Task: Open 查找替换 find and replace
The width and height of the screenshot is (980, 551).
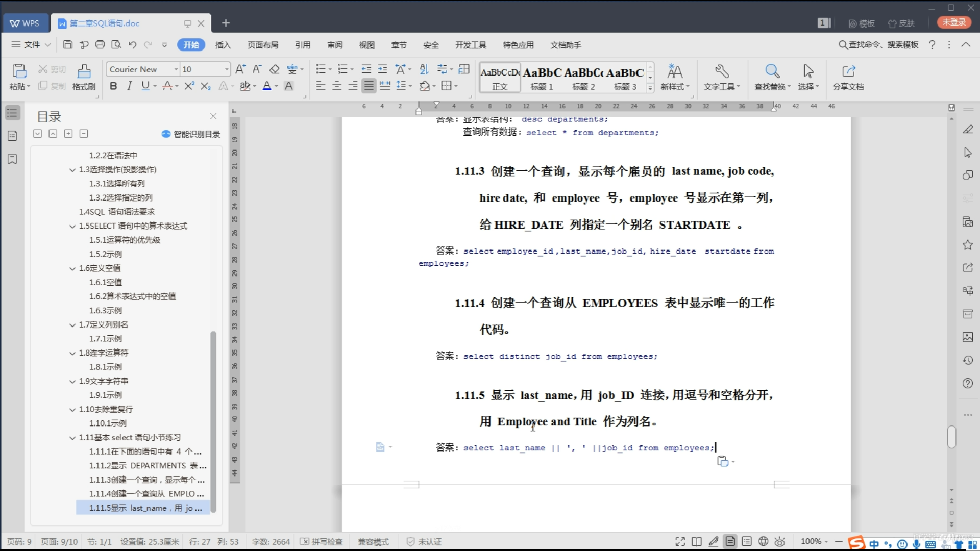Action: pos(772,78)
